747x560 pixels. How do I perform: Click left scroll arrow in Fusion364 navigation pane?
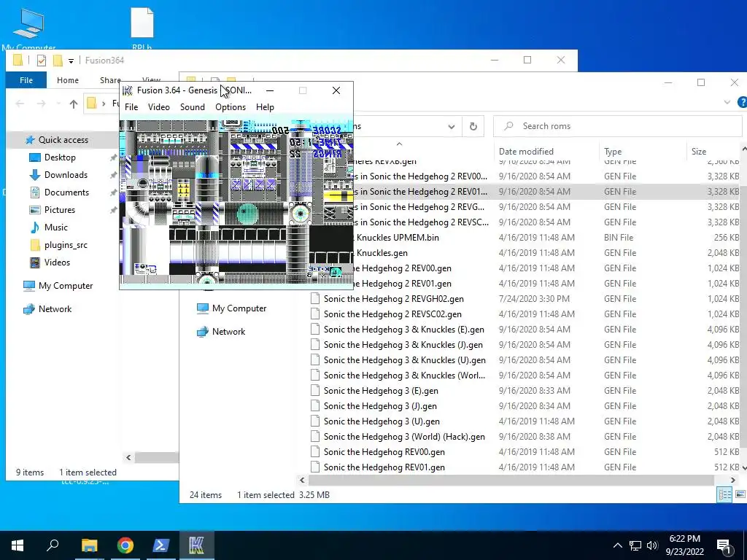click(x=128, y=458)
